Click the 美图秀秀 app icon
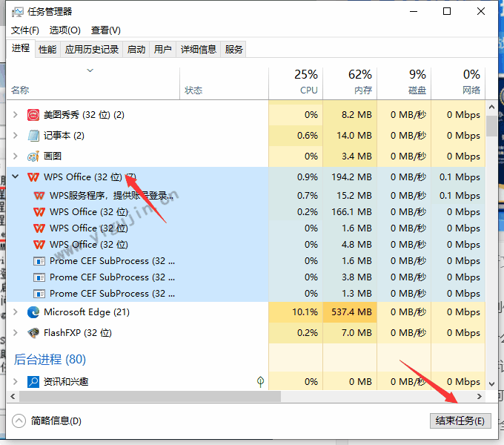Screen dimensions: 504x445 (x=33, y=115)
